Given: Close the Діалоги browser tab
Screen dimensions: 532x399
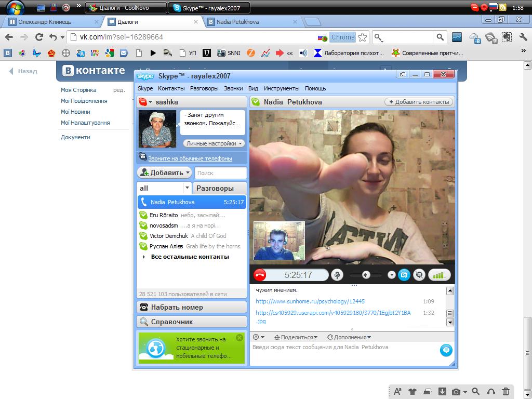Looking at the screenshot, I should click(x=196, y=22).
